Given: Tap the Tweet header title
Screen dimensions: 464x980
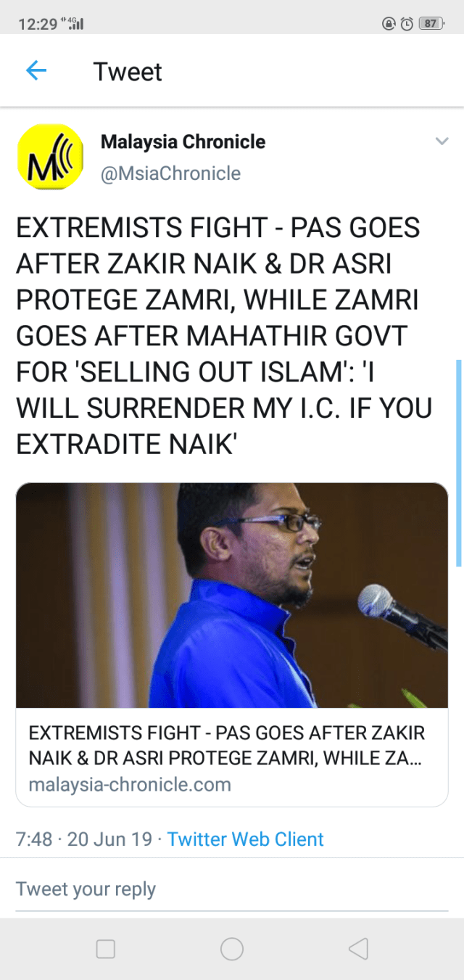Looking at the screenshot, I should (128, 72).
